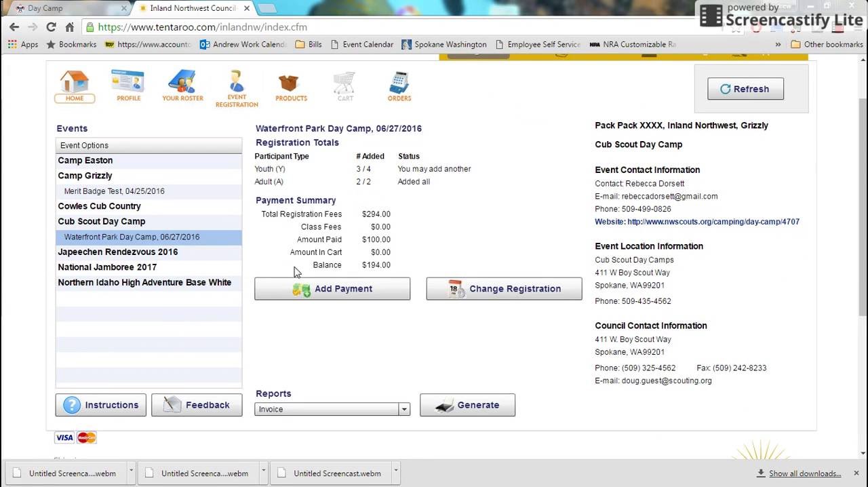Open the Event Calendar bookmark
Image resolution: width=868 pixels, height=487 pixels.
[361, 45]
